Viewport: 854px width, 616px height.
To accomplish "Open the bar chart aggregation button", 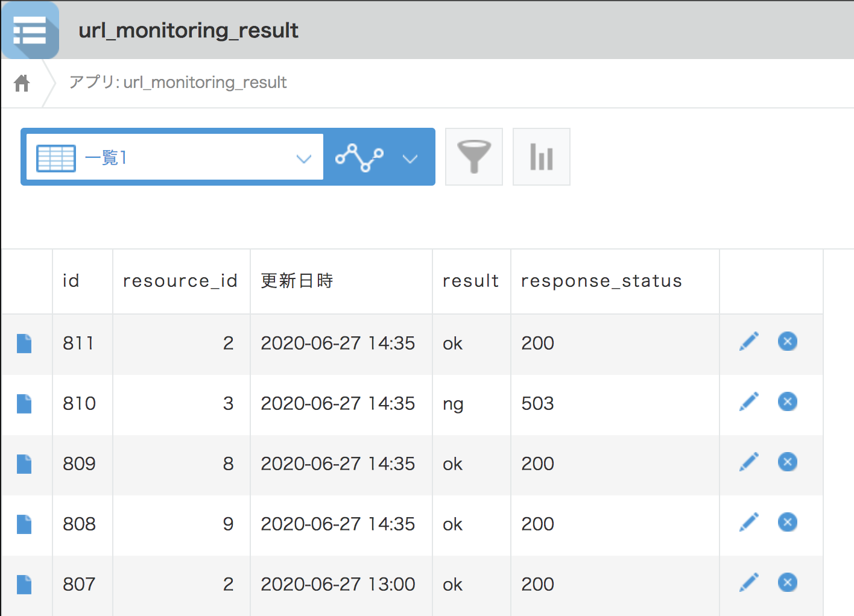I will [x=542, y=157].
